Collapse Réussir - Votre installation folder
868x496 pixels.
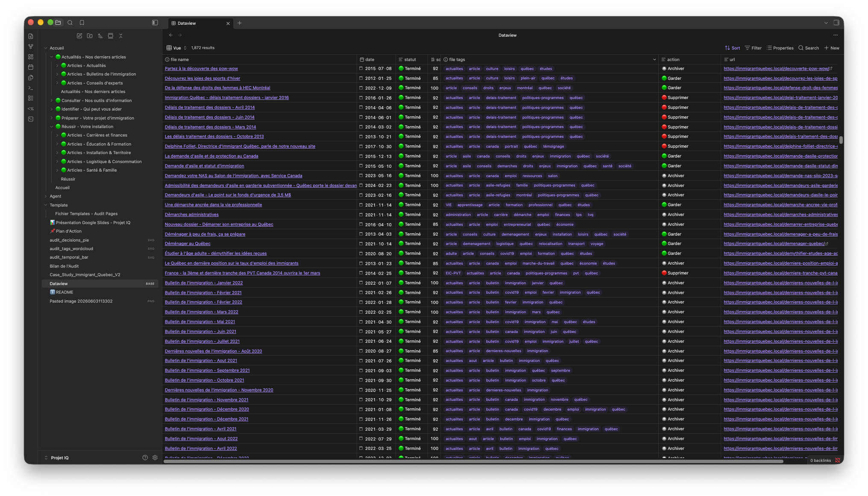tap(52, 127)
